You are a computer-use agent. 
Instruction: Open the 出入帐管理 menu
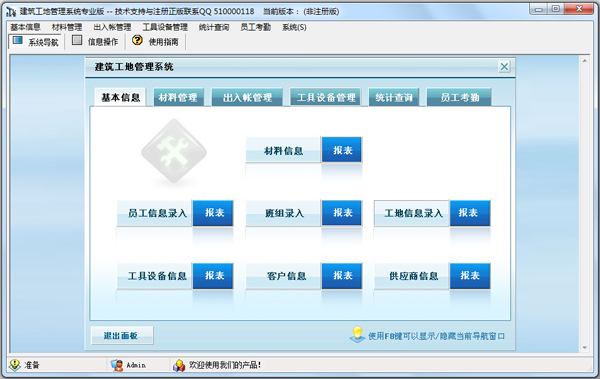[x=112, y=27]
